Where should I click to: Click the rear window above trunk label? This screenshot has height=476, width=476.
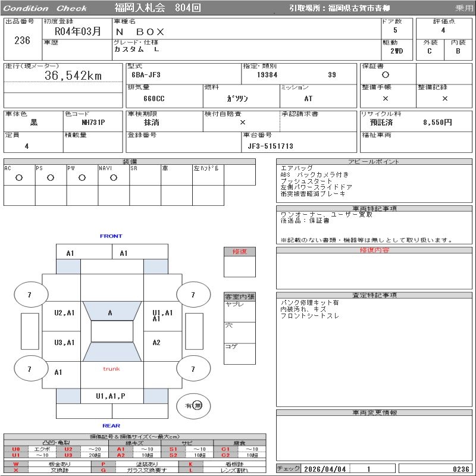click(x=111, y=352)
